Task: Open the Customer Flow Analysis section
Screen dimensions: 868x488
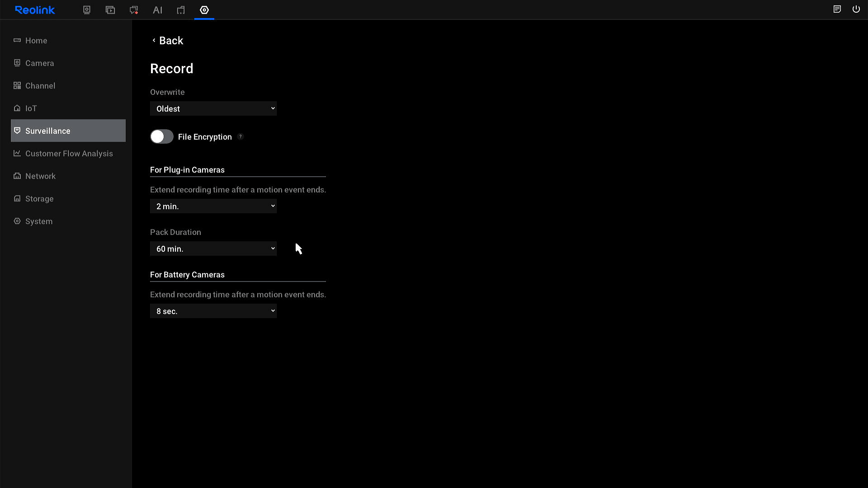Action: (x=69, y=153)
